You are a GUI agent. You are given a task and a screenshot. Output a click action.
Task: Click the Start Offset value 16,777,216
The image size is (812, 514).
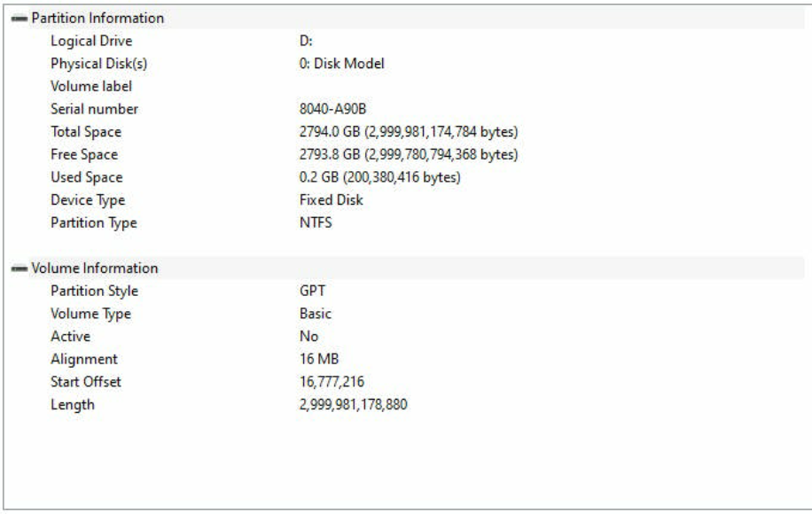[x=332, y=382]
